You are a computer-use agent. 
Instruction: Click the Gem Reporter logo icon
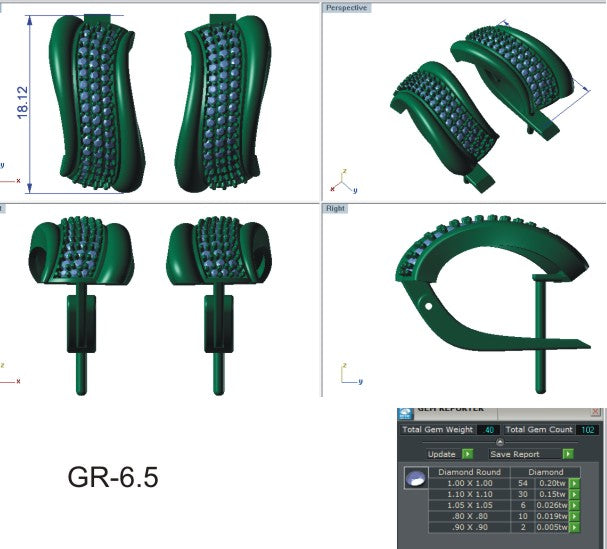[406, 410]
